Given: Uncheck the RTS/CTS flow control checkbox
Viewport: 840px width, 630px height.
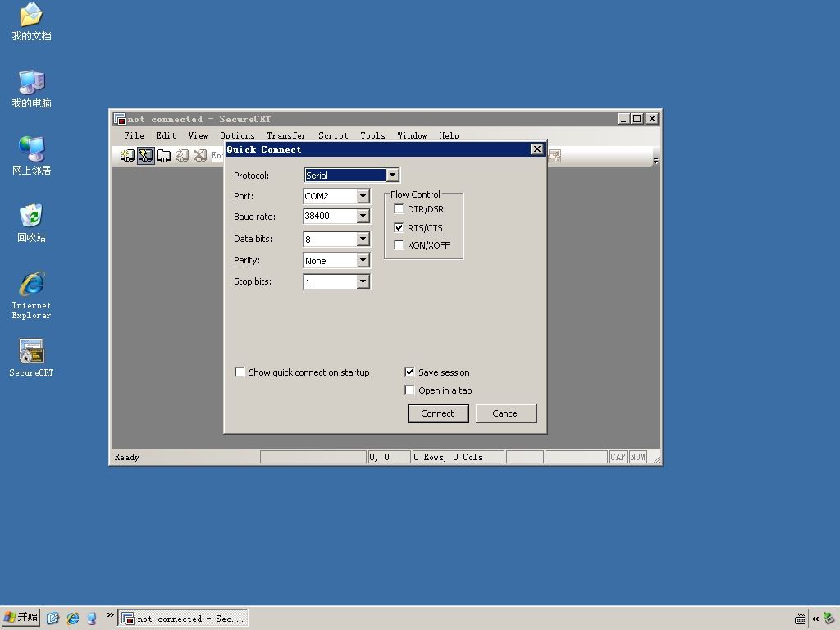Looking at the screenshot, I should 399,227.
